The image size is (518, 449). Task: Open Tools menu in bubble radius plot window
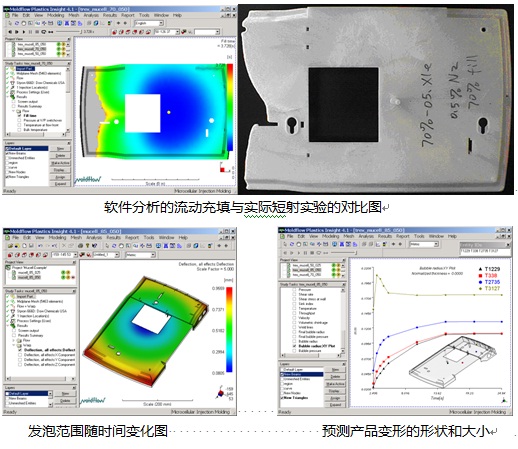point(419,236)
